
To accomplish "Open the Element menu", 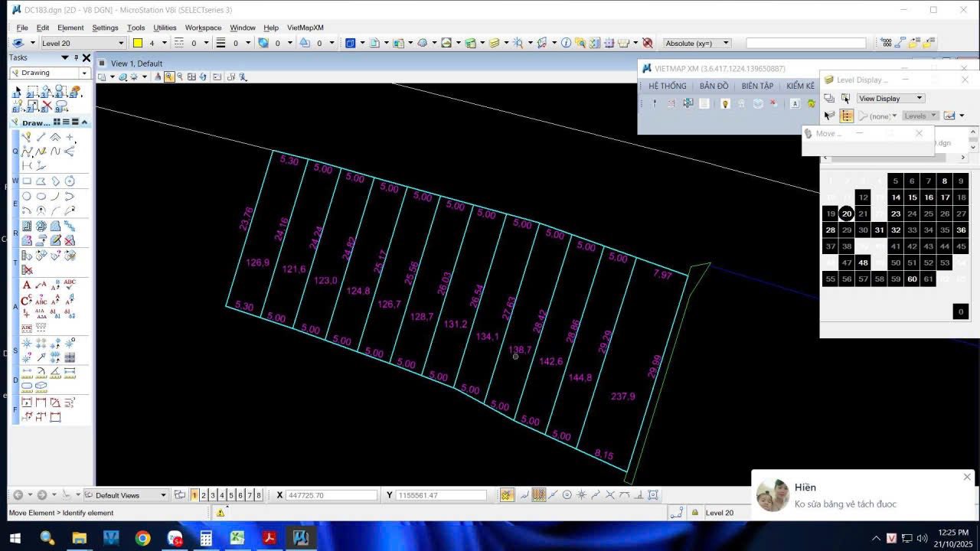I will pyautogui.click(x=70, y=28).
